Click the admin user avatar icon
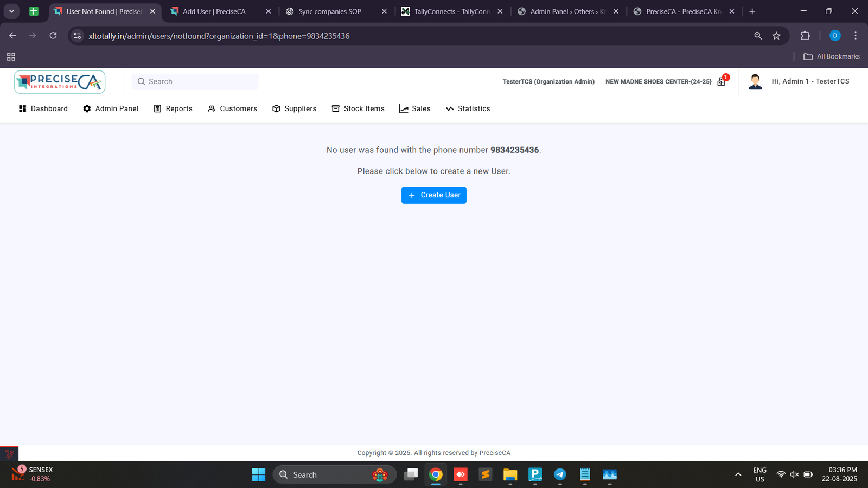This screenshot has height=488, width=868. (x=755, y=82)
